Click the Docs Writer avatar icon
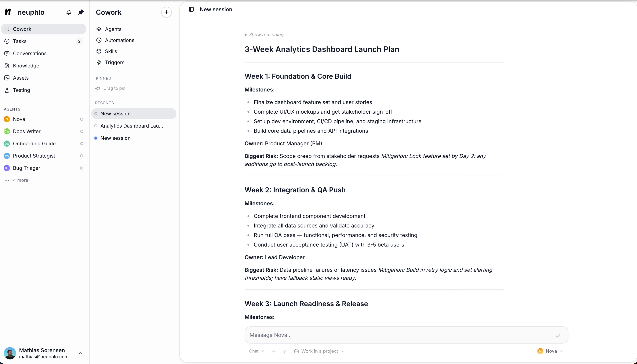The width and height of the screenshot is (637, 364). (x=7, y=132)
